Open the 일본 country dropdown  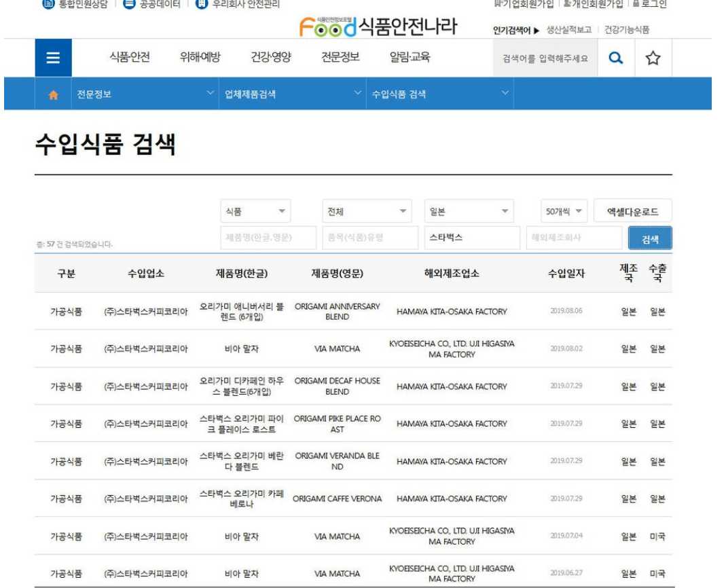[x=469, y=212]
